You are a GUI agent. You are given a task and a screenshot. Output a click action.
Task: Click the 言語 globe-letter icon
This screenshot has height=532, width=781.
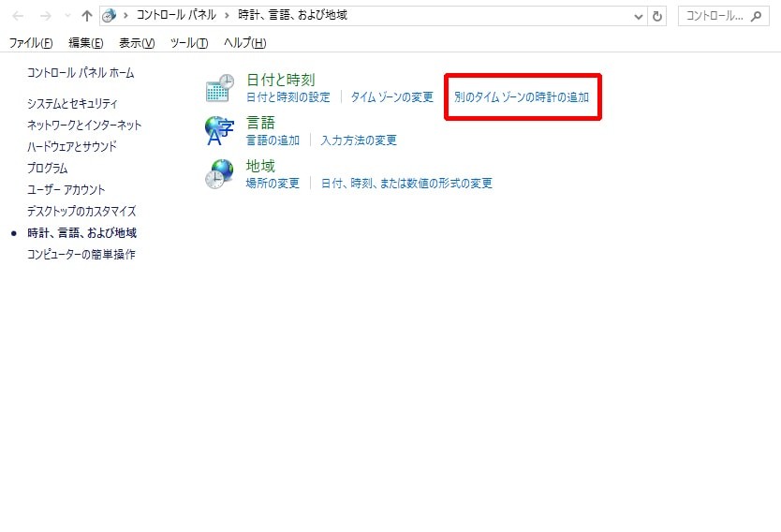(x=219, y=130)
